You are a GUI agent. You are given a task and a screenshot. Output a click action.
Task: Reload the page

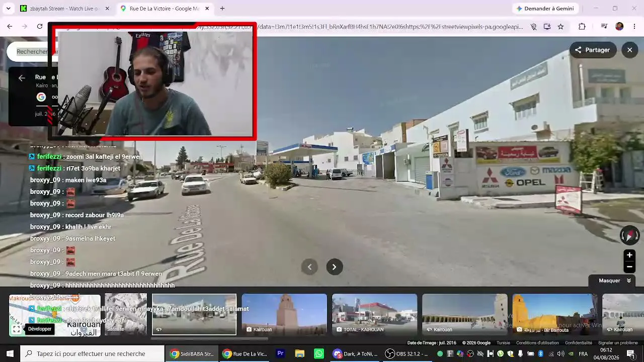click(x=40, y=27)
